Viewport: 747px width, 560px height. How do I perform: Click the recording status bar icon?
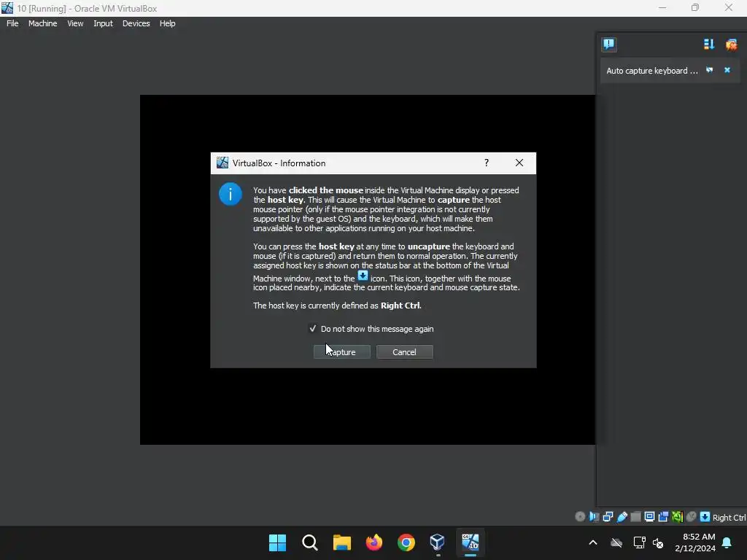click(x=663, y=517)
